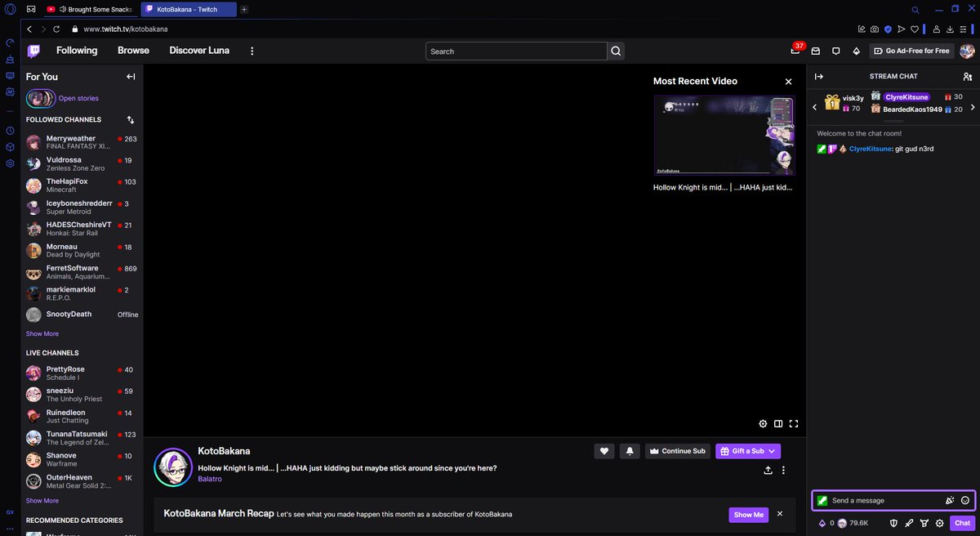Go to next gift leaderboard with right arrow
Image resolution: width=980 pixels, height=536 pixels.
[973, 107]
